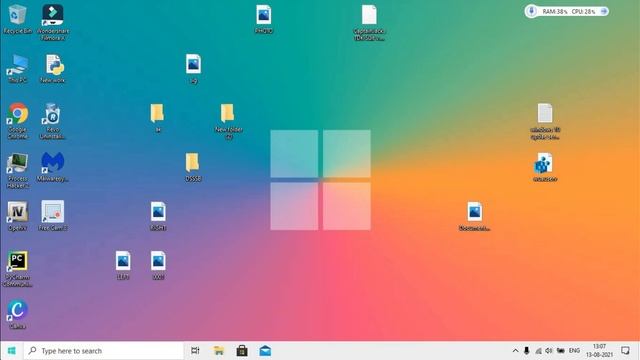Viewport: 640px width, 360px height.
Task: Select the Canva desktop shortcut
Action: click(18, 314)
